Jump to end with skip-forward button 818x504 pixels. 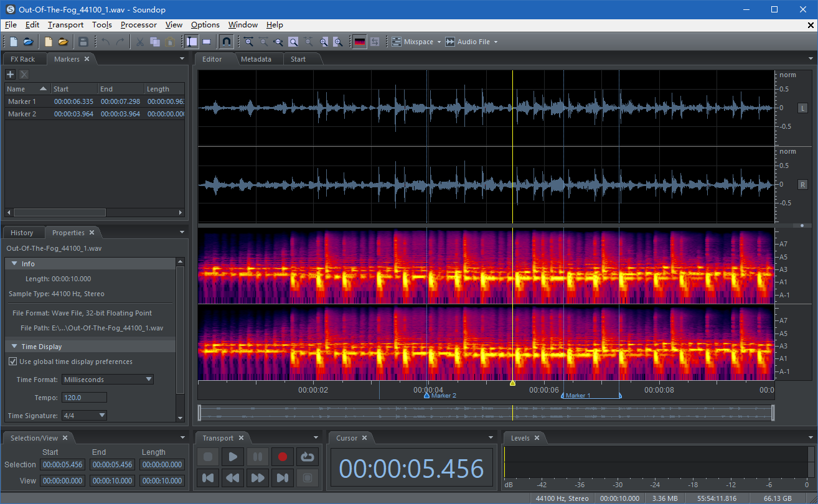click(282, 478)
